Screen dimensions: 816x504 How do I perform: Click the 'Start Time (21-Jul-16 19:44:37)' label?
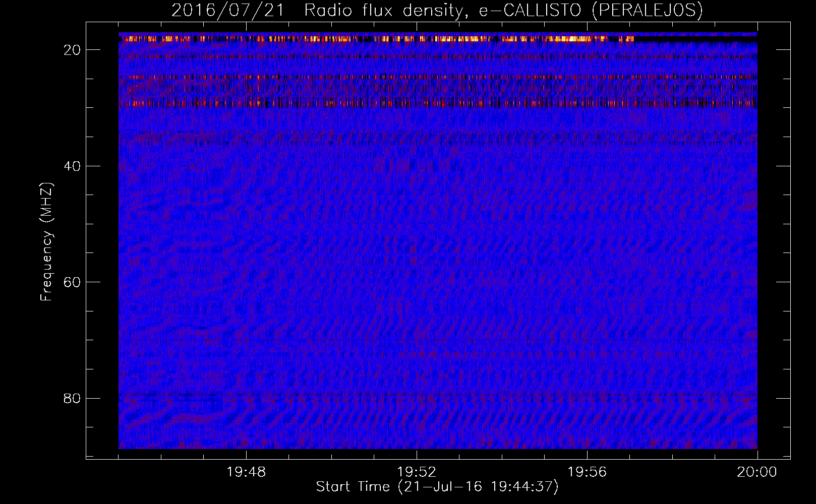click(437, 487)
